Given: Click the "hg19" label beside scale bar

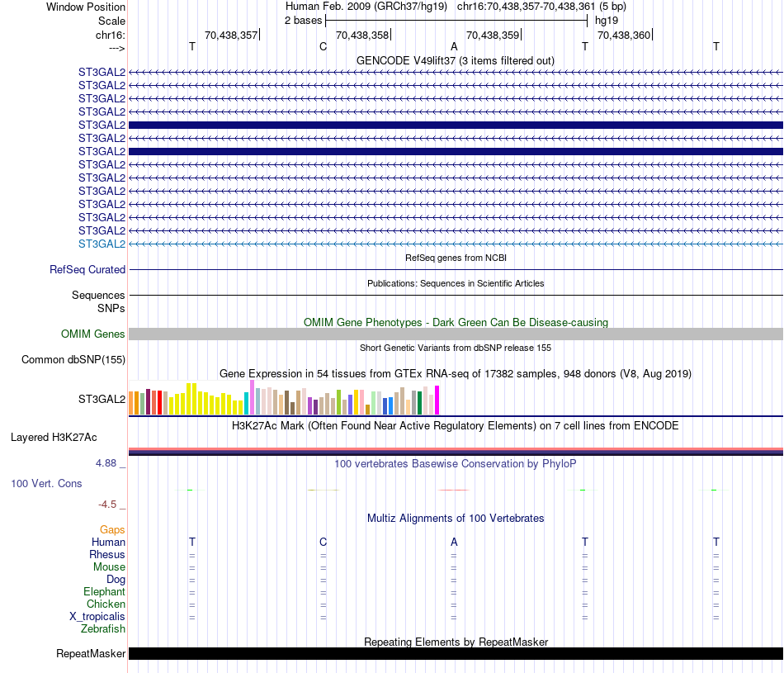Looking at the screenshot, I should 607,21.
